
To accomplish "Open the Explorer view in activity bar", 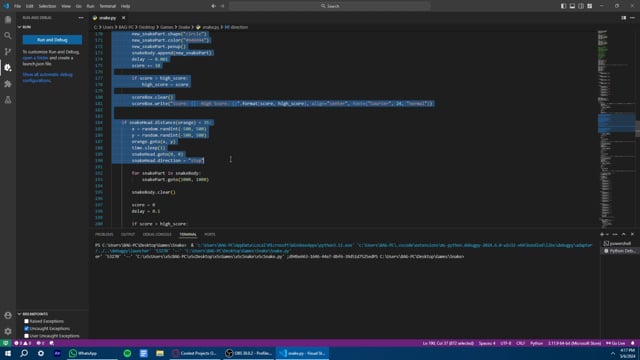I will [x=8, y=20].
